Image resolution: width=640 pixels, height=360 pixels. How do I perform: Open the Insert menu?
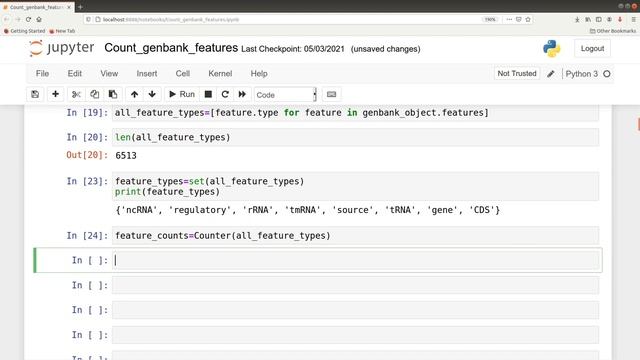(147, 74)
